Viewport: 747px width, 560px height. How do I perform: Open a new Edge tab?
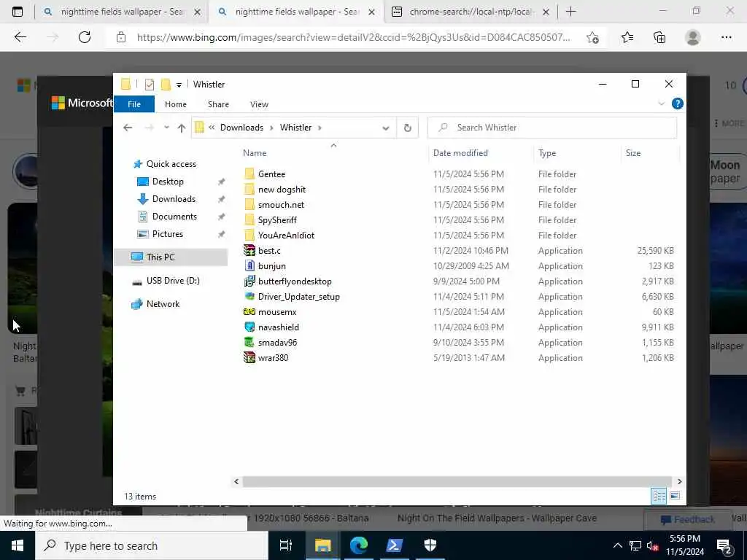[x=570, y=12]
